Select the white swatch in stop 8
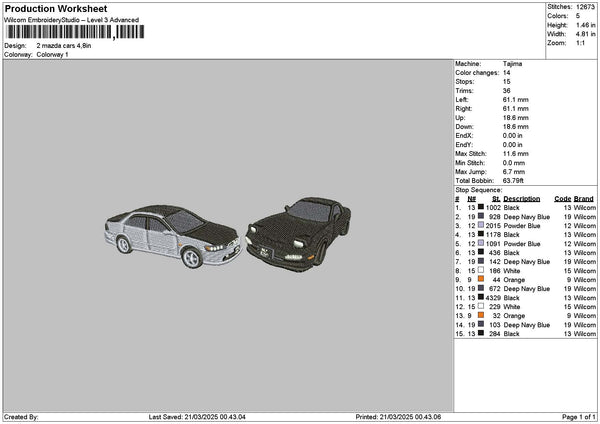Viewport: 600px width, 424px height. click(481, 270)
